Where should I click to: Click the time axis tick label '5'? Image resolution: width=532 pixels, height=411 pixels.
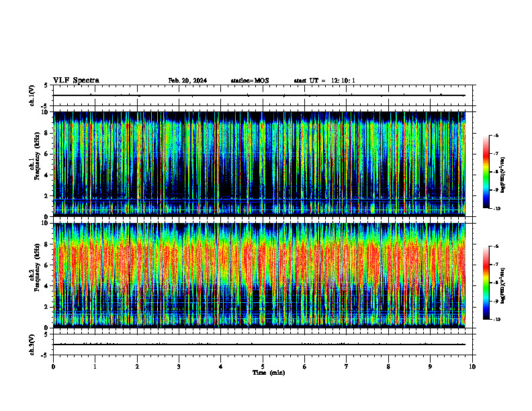click(263, 367)
